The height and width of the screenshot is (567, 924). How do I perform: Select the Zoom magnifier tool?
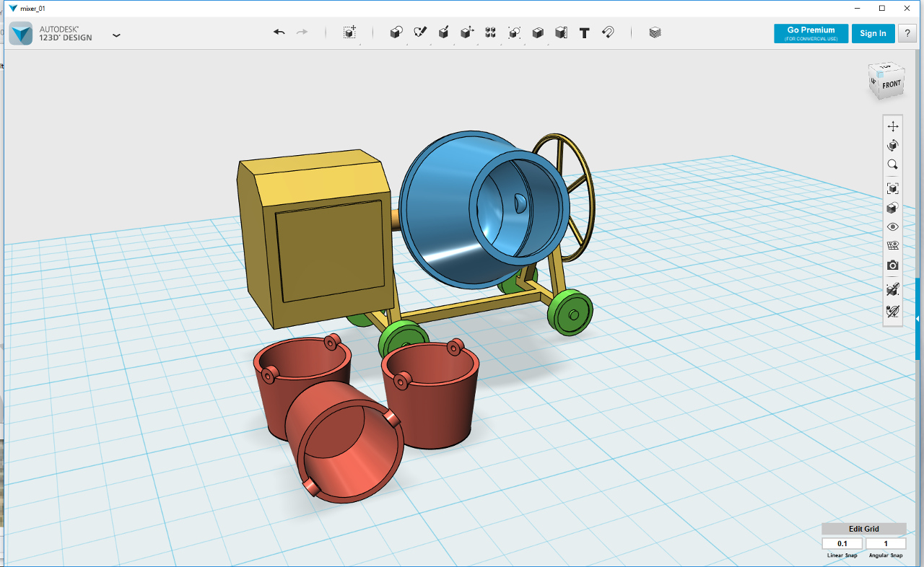(893, 164)
